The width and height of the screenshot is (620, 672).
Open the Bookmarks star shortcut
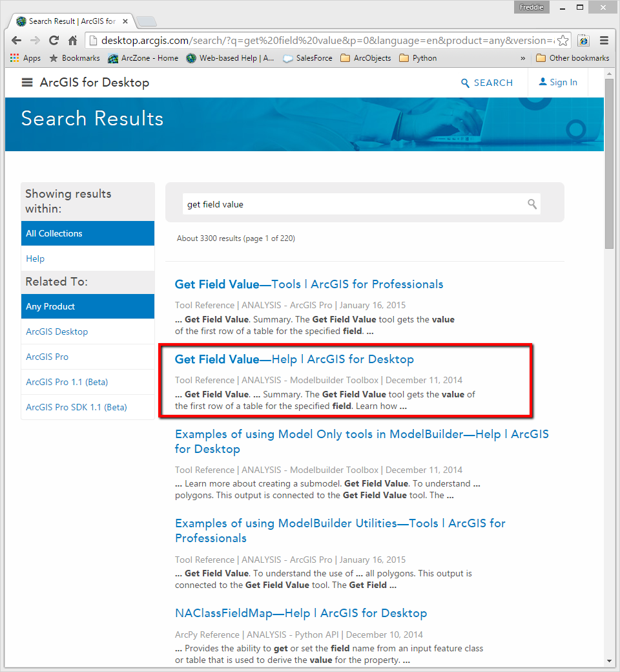tap(74, 58)
